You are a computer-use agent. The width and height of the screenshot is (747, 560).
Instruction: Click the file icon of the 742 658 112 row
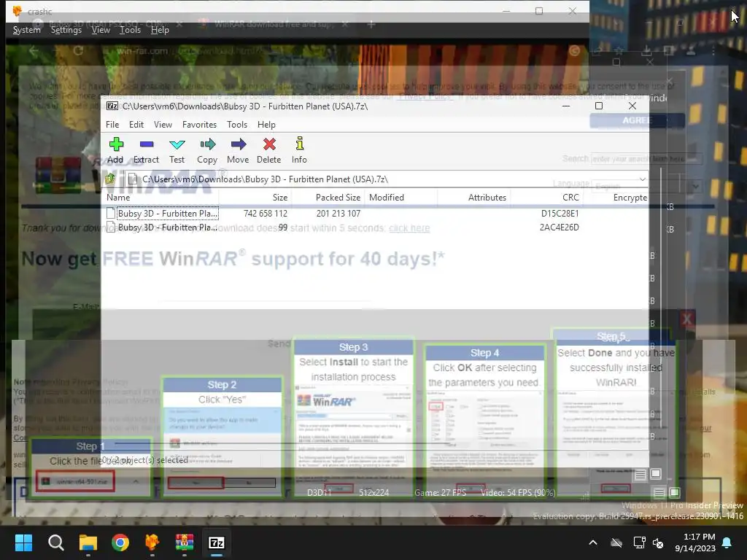pos(111,214)
